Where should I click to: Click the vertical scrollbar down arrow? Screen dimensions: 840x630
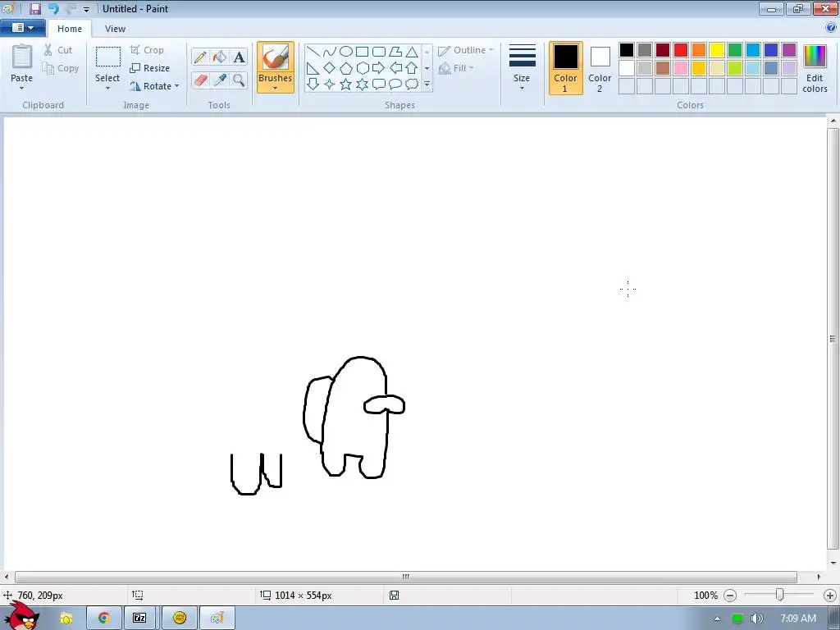[833, 563]
